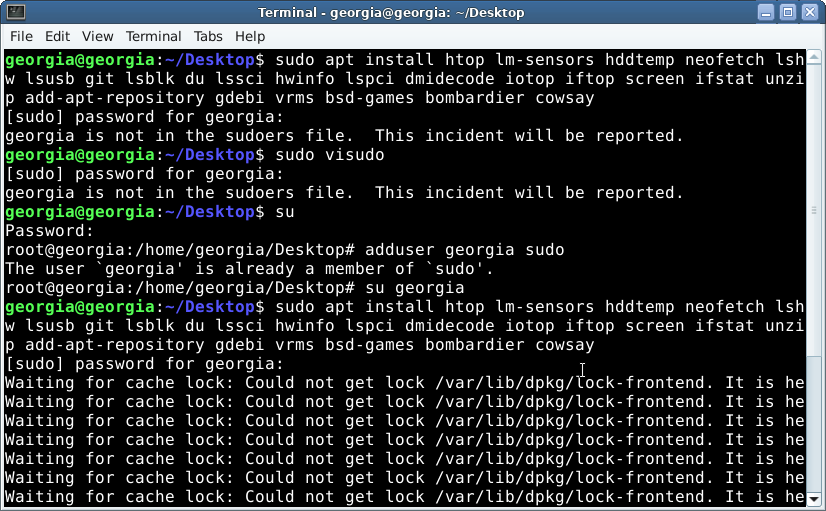The width and height of the screenshot is (826, 511).
Task: Open the View menu
Action: pos(97,36)
